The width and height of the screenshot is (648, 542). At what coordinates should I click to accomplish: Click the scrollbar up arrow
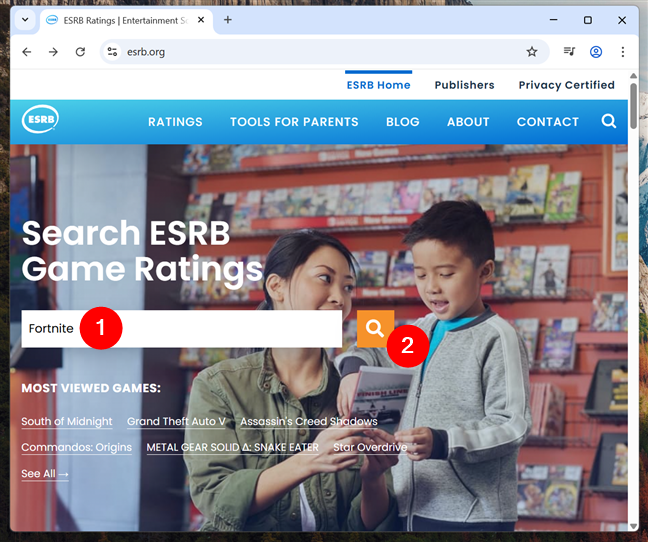633,76
